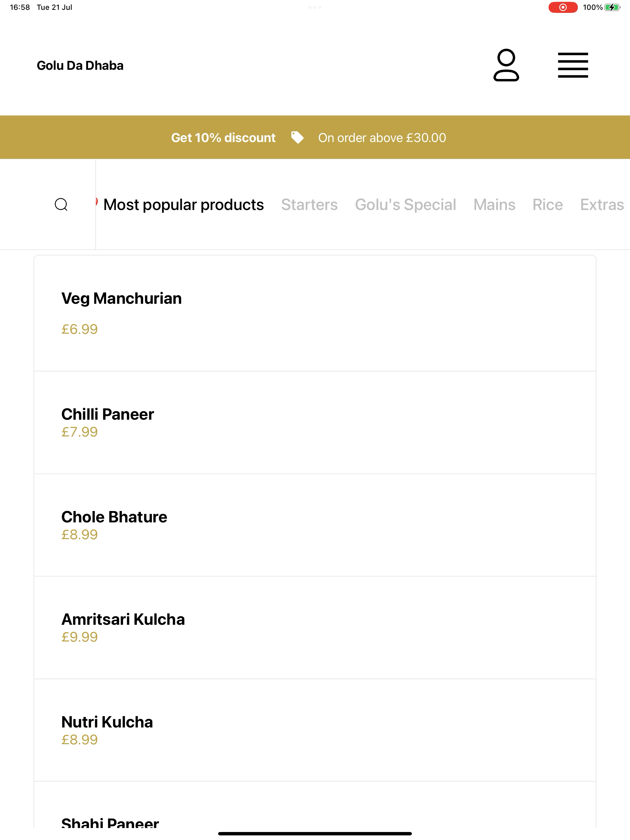Tap the search magnifier icon

click(61, 204)
